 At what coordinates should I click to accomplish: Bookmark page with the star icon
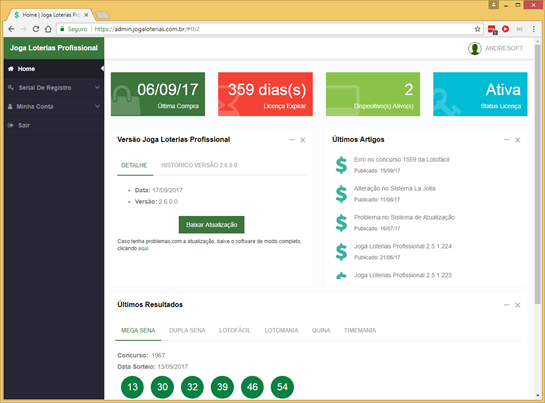click(x=478, y=29)
